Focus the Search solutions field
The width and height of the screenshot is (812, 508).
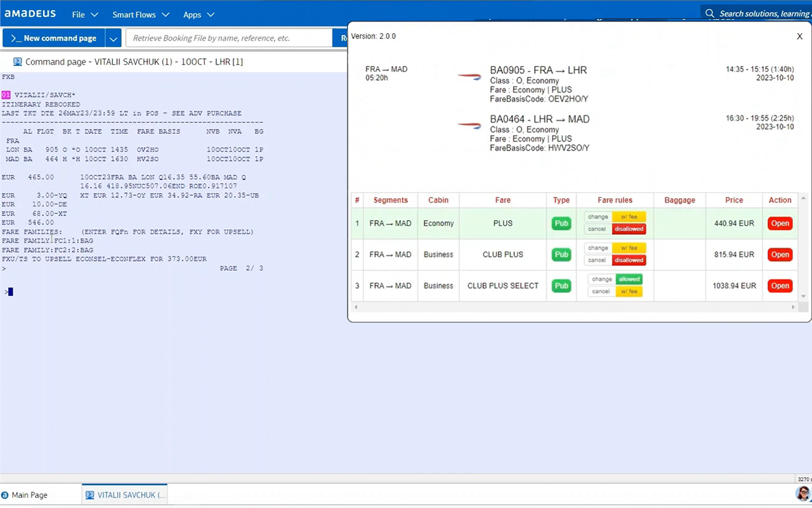(756, 13)
